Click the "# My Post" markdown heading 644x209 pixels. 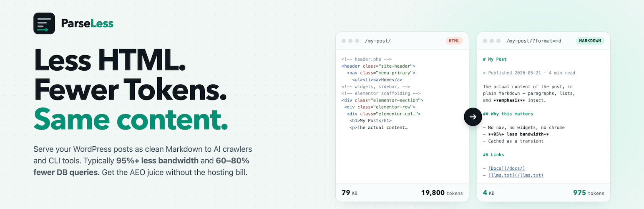pos(495,59)
